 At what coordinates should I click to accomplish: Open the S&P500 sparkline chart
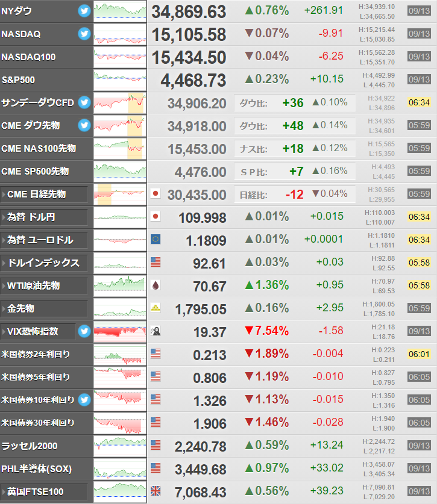pyautogui.click(x=120, y=79)
